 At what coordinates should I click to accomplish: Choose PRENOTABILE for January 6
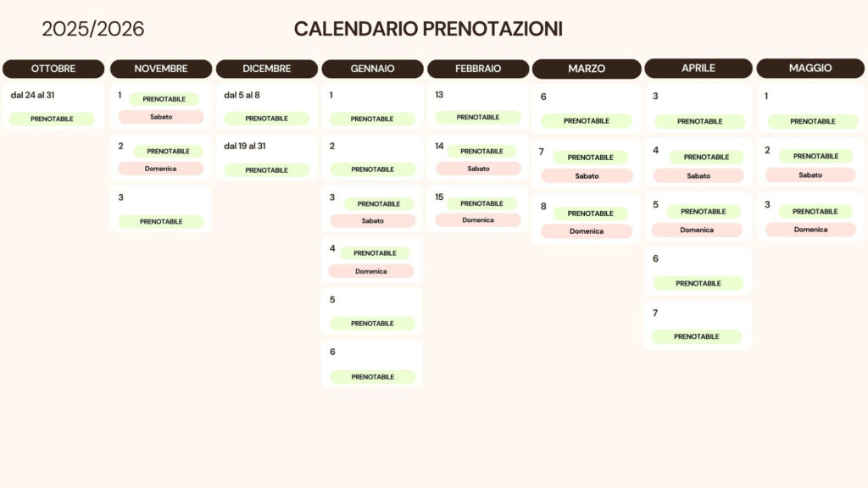372,377
